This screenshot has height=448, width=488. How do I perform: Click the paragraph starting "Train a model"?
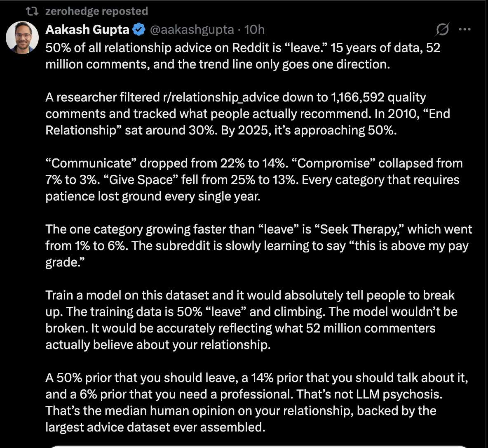click(251, 320)
